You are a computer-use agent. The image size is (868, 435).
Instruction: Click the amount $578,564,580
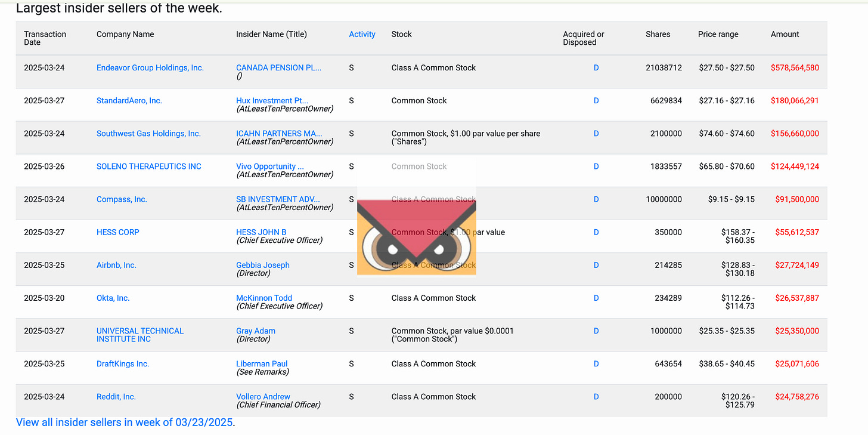point(795,68)
